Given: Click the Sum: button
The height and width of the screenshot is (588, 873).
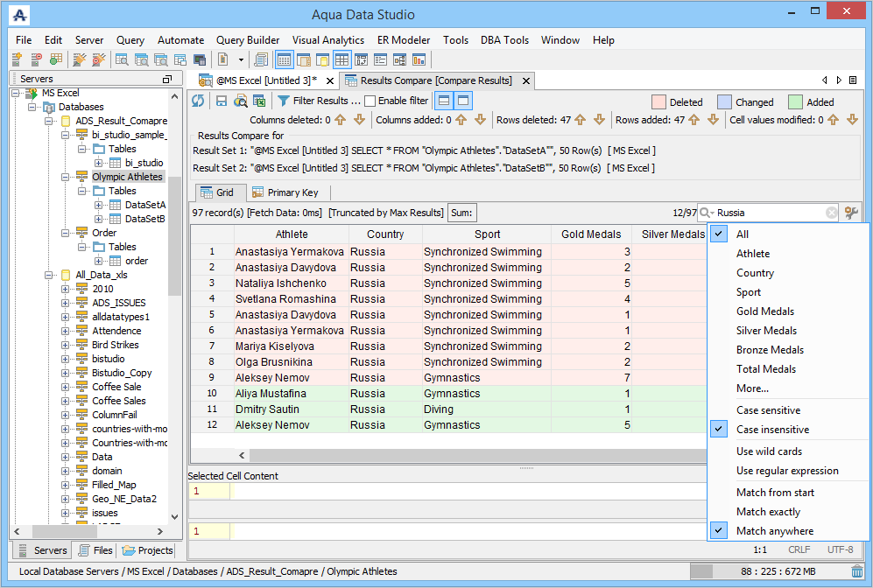Looking at the screenshot, I should [x=462, y=213].
